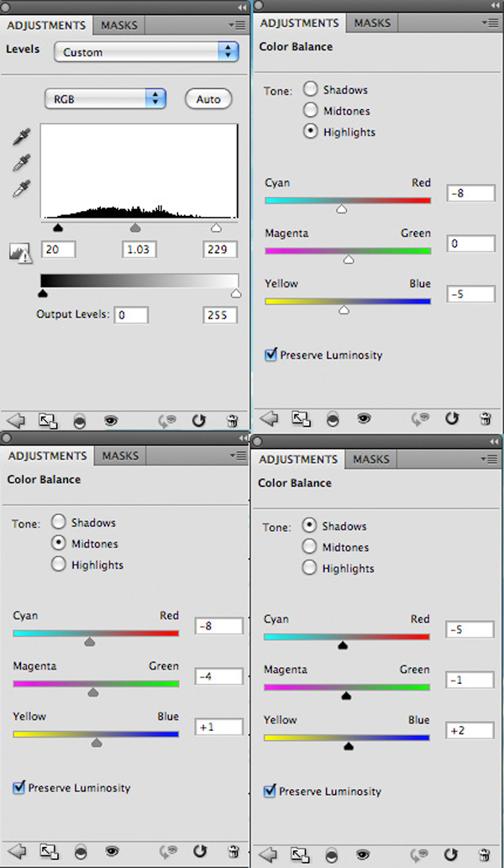This screenshot has width=504, height=868.
Task: Click the highlight input field showing 229
Action: (219, 249)
